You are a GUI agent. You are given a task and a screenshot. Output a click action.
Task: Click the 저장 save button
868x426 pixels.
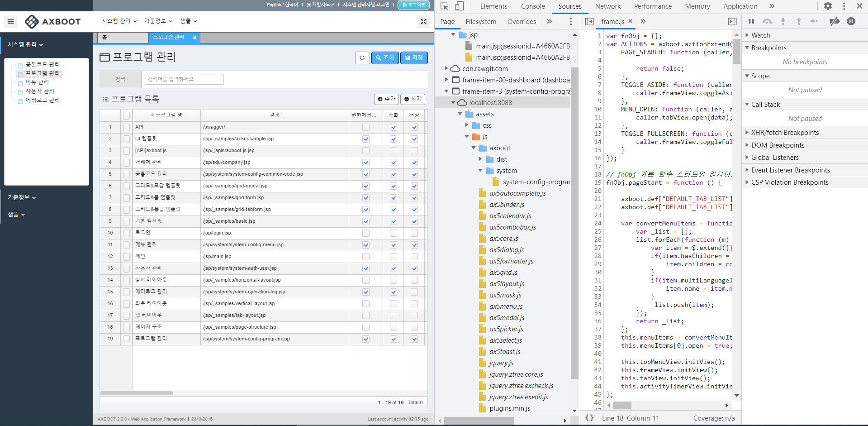(x=413, y=58)
